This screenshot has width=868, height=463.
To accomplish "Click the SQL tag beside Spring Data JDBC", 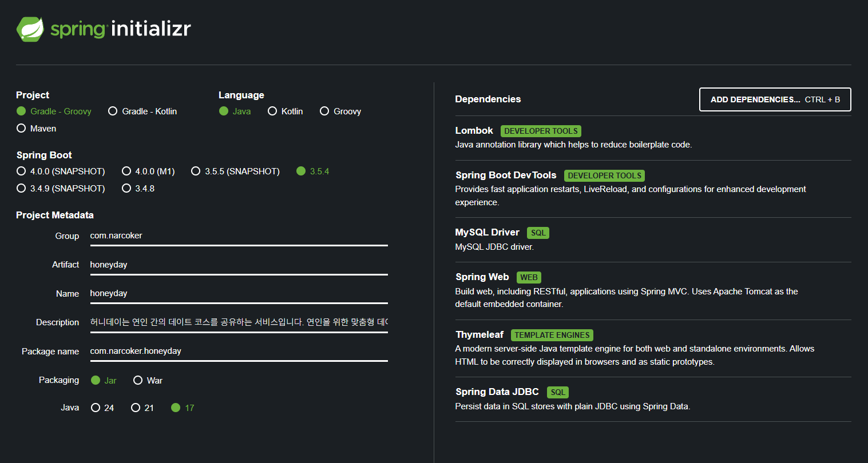I will coord(558,392).
